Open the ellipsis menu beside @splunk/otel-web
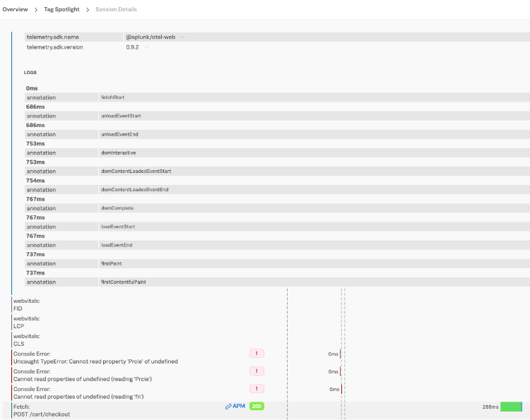Image resolution: width=530 pixels, height=420 pixels. 183,37
